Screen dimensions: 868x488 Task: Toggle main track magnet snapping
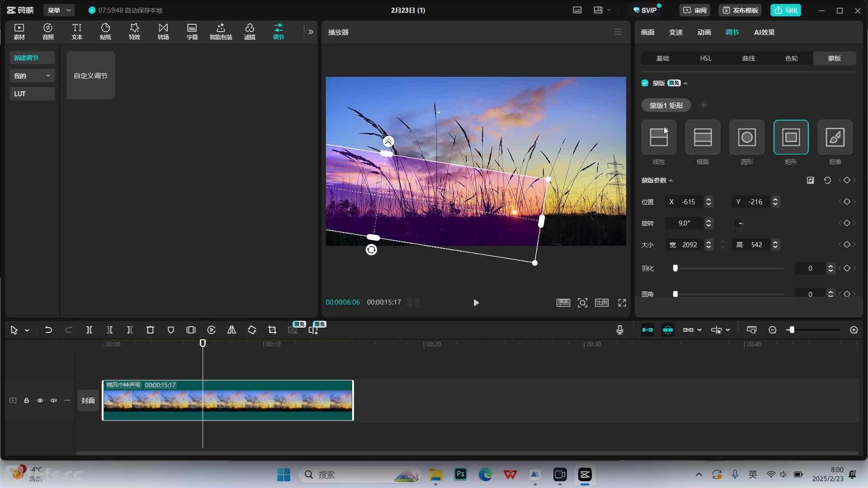click(647, 330)
